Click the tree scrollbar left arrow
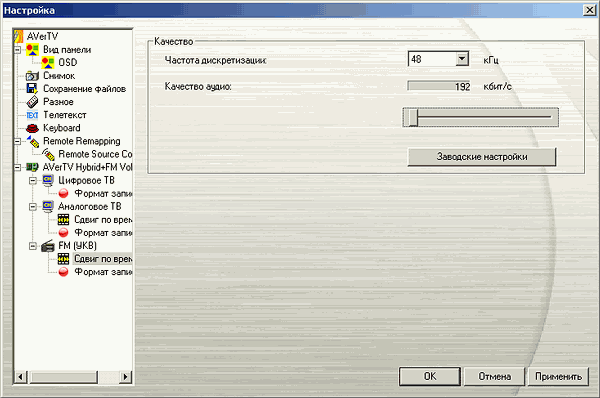Viewport: 600px width, 398px height. (x=20, y=377)
